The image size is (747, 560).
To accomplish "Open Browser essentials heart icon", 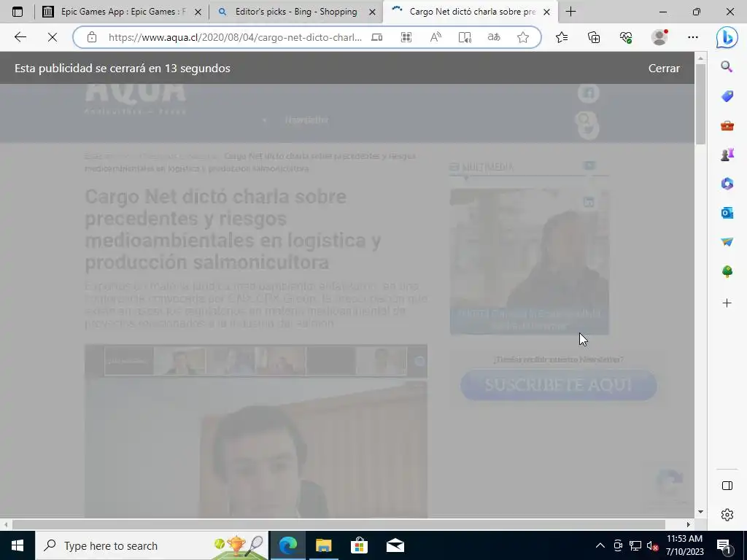I will tap(626, 37).
